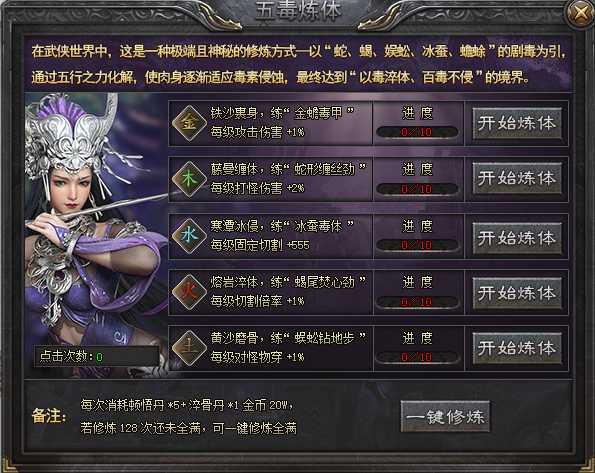This screenshot has height=473, width=595.
Task: Click the 金 (metal) element icon
Action: (x=189, y=123)
